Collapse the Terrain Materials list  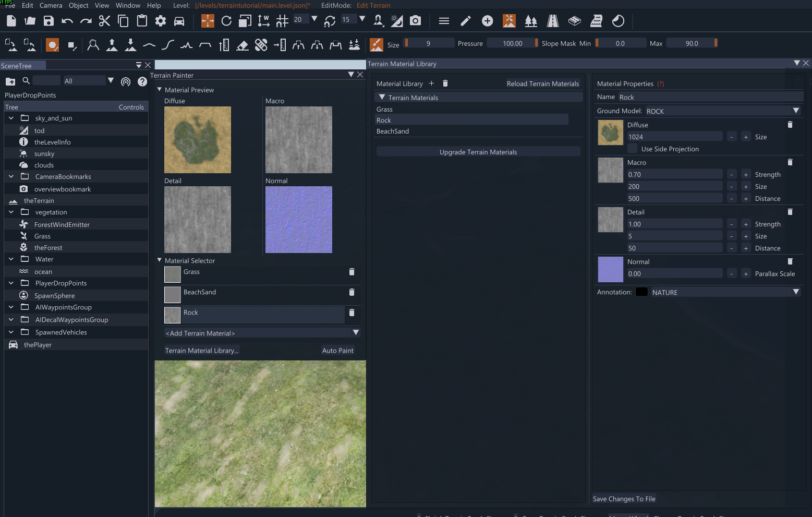point(382,98)
